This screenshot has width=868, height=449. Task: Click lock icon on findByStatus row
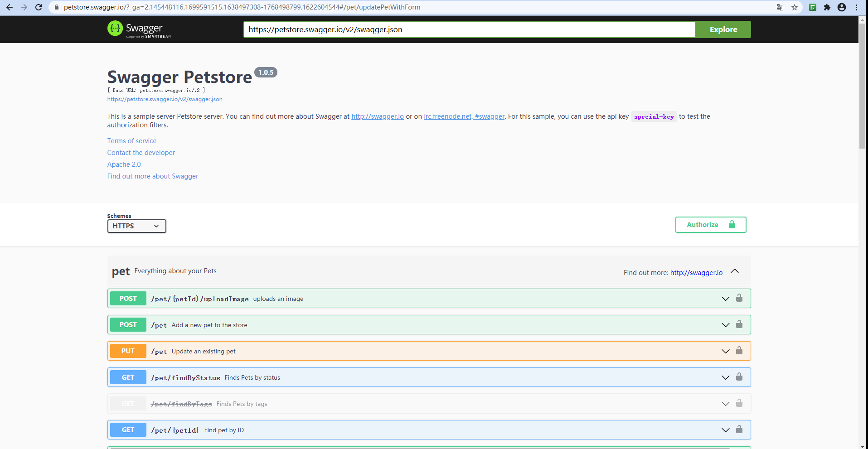point(739,377)
